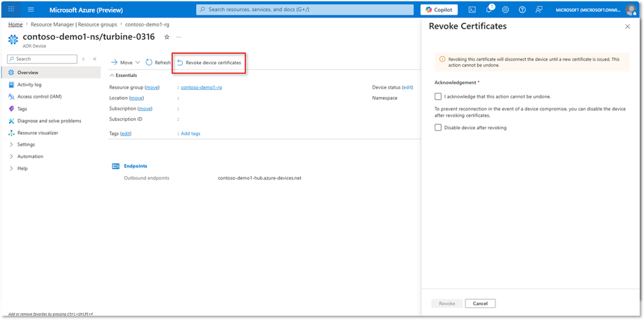Click the Outbound endpoints label

147,178
